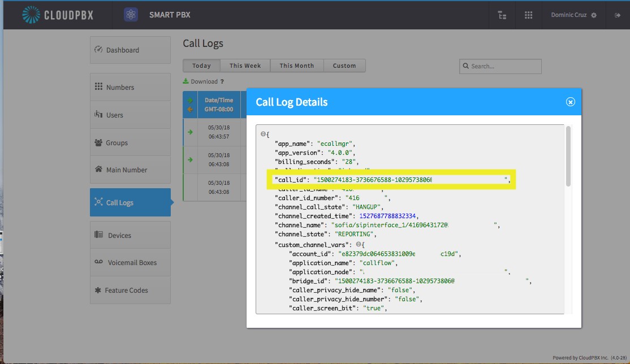Click the Download link

click(x=204, y=81)
